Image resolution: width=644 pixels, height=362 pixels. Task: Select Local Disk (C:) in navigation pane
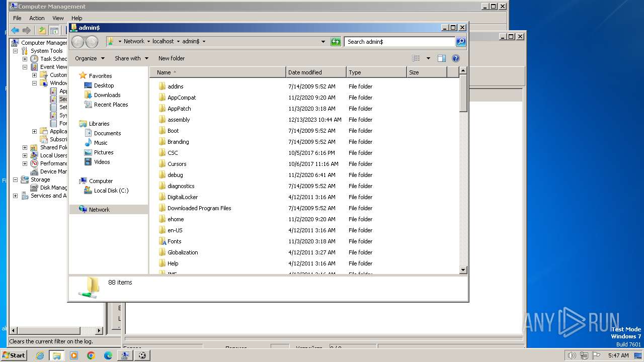click(x=111, y=191)
